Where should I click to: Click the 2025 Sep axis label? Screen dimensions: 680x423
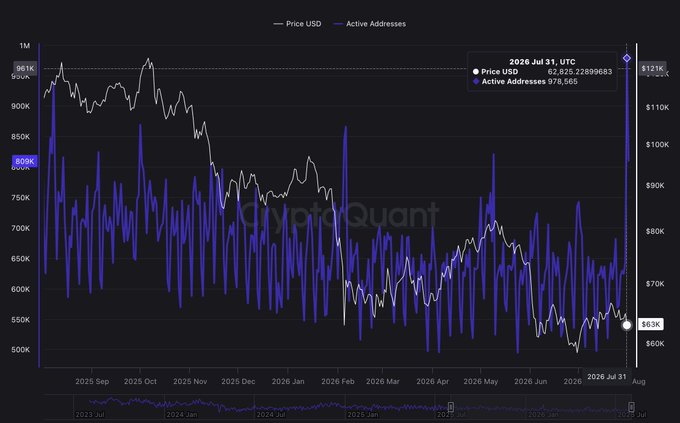[x=92, y=381]
